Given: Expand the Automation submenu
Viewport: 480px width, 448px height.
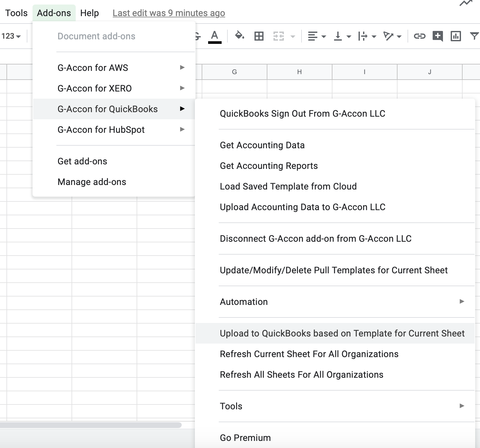Looking at the screenshot, I should click(x=335, y=302).
